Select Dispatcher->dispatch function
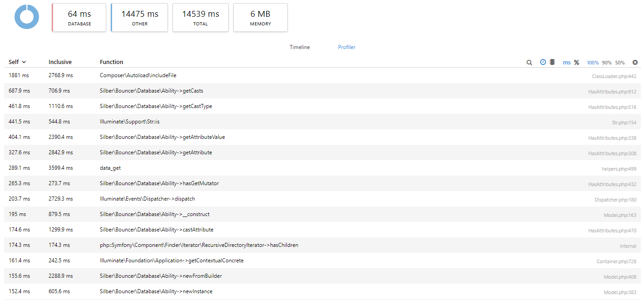Screen dimensions: 644x300 tap(147, 199)
